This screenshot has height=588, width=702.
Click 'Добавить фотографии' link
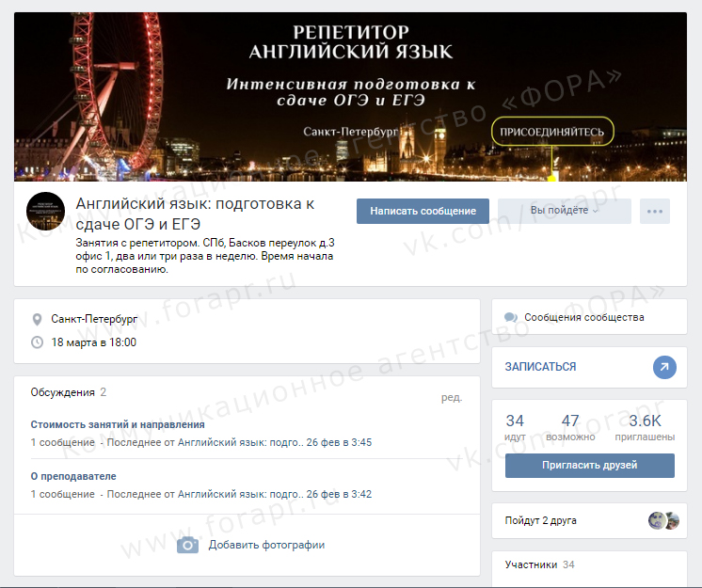[x=266, y=545]
